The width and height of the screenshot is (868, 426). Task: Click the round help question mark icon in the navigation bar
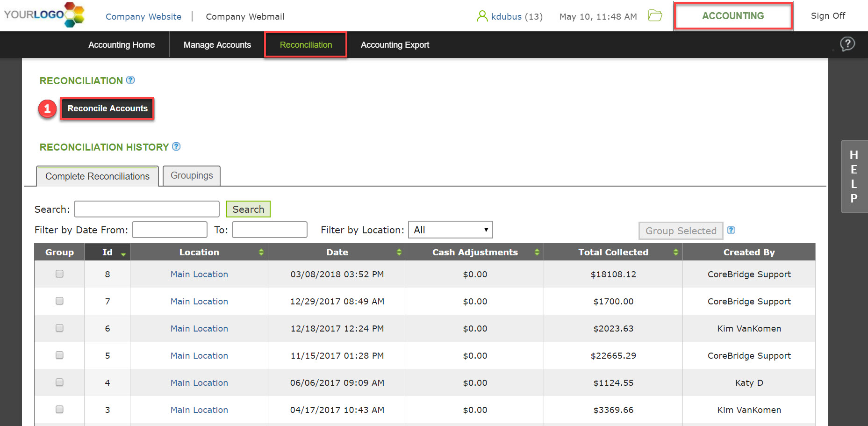point(847,44)
